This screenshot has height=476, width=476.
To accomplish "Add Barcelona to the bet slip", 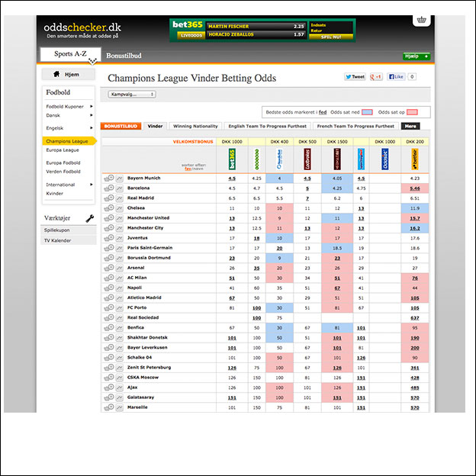I will [x=109, y=188].
